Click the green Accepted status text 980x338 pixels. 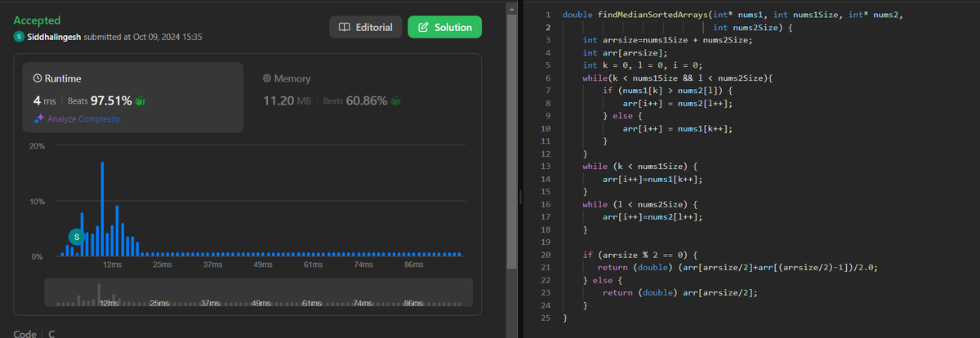tap(37, 20)
